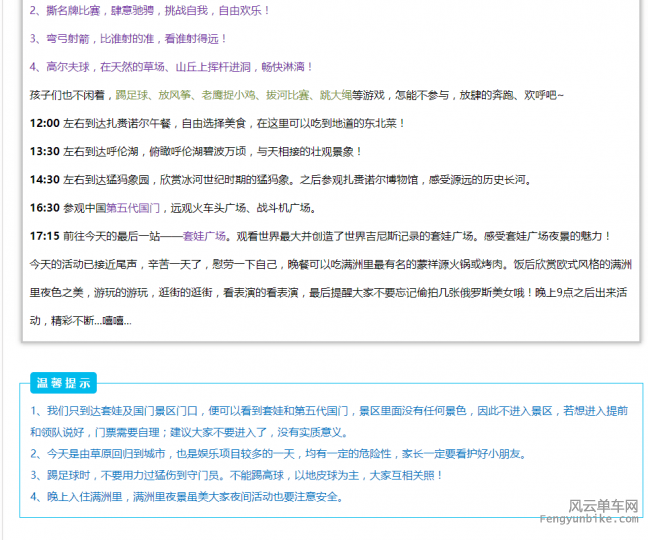
Task: Click tip 4 about 满洲里 night safety
Action: click(x=187, y=496)
